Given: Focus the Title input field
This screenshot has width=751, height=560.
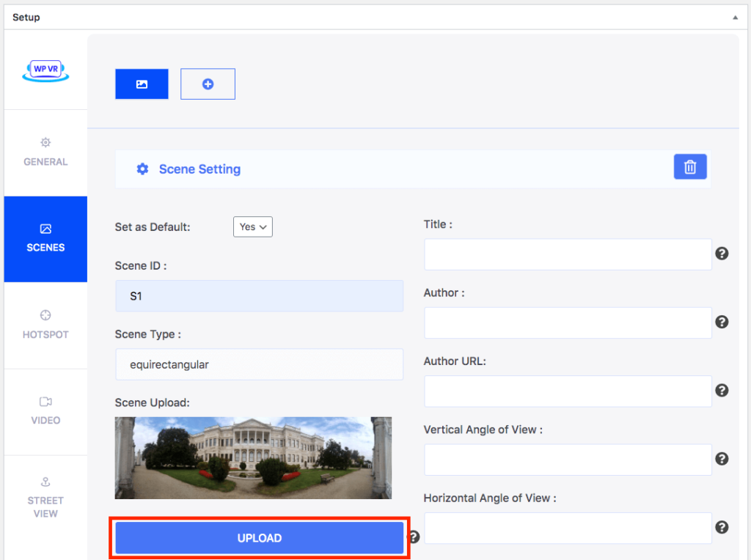Looking at the screenshot, I should 568,254.
